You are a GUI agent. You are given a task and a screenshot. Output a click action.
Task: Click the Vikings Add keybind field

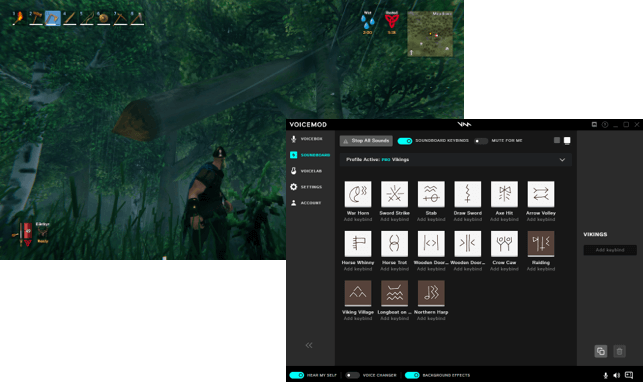(x=610, y=250)
